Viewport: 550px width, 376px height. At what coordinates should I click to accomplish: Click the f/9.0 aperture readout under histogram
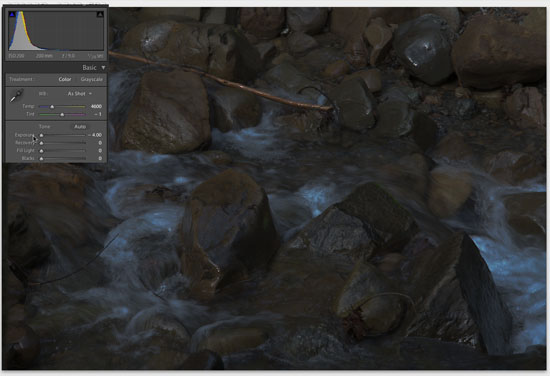point(68,56)
